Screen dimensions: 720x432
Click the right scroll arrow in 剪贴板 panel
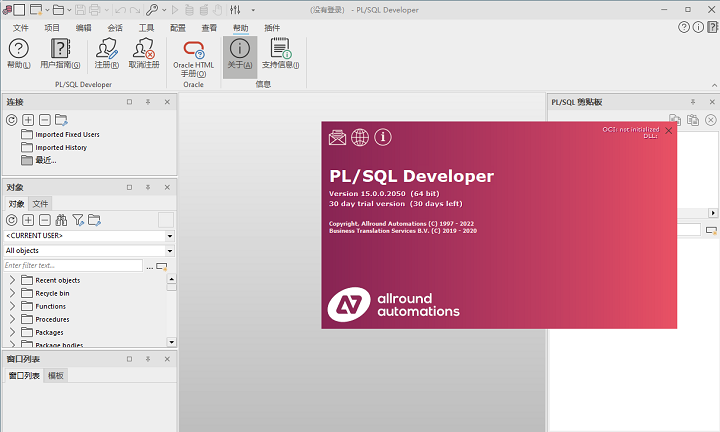[x=713, y=213]
